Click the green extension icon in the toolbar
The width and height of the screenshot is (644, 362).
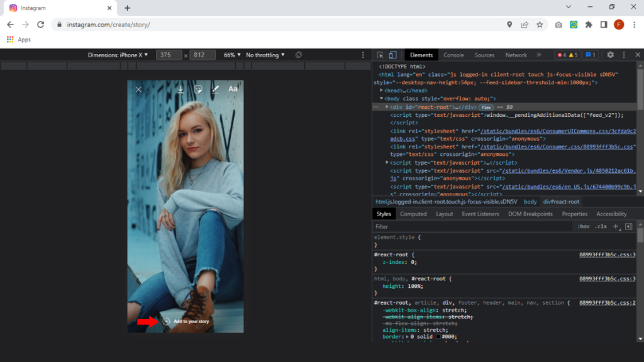(x=574, y=25)
